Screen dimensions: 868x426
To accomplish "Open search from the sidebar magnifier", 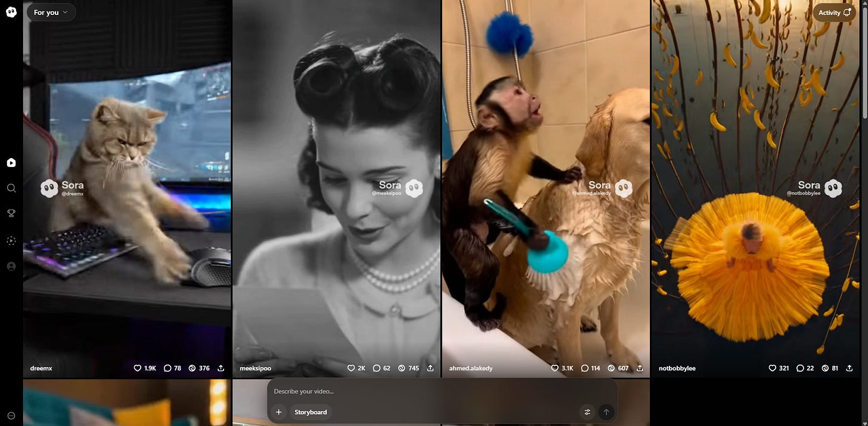I will click(11, 188).
